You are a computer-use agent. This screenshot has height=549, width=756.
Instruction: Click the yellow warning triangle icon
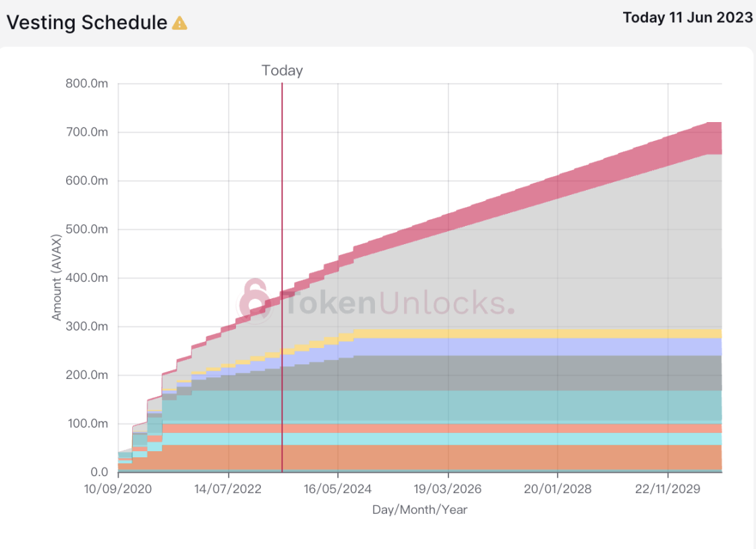(179, 23)
